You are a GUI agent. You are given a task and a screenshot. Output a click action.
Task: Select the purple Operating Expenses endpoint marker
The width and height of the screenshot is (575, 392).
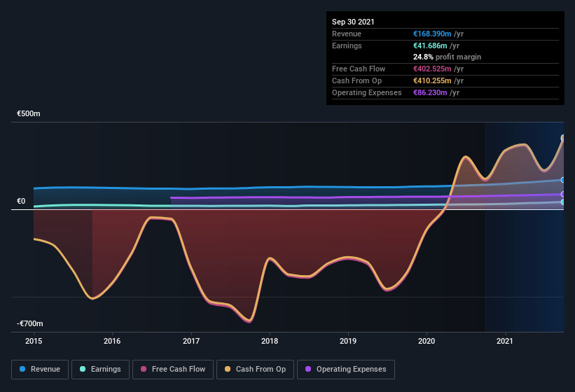(563, 194)
